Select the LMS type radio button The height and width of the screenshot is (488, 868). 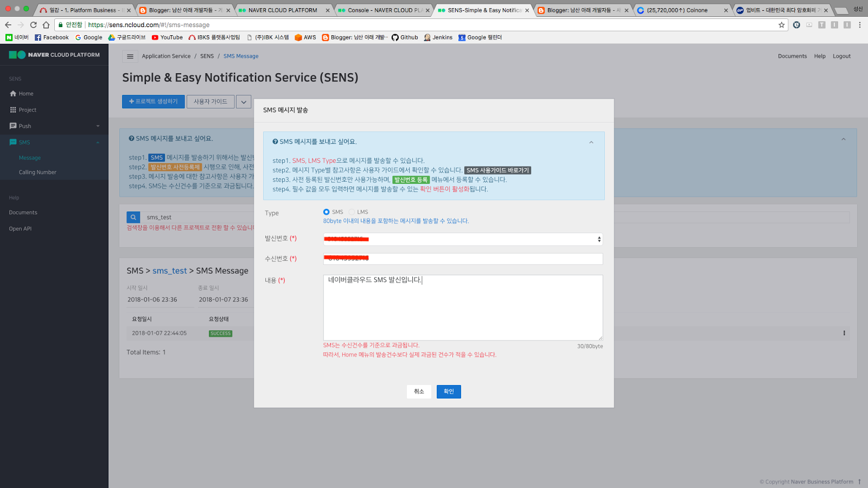[352, 212]
